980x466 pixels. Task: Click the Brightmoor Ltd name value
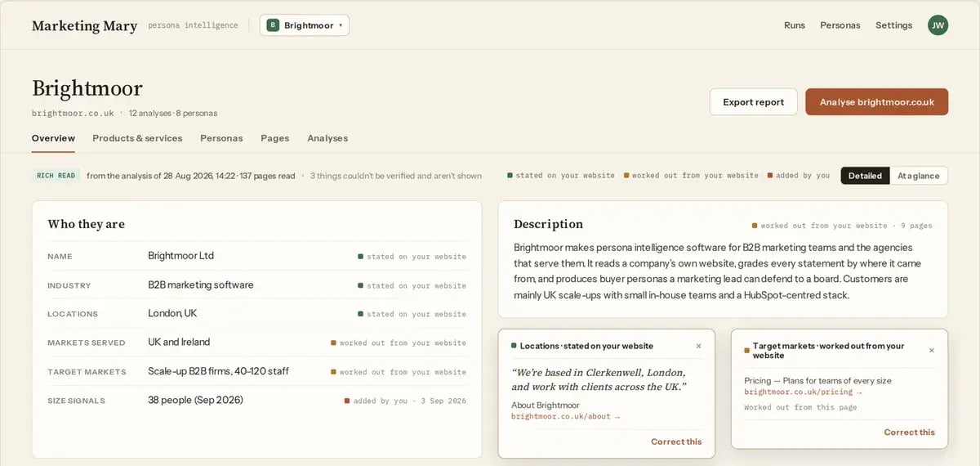click(x=180, y=256)
